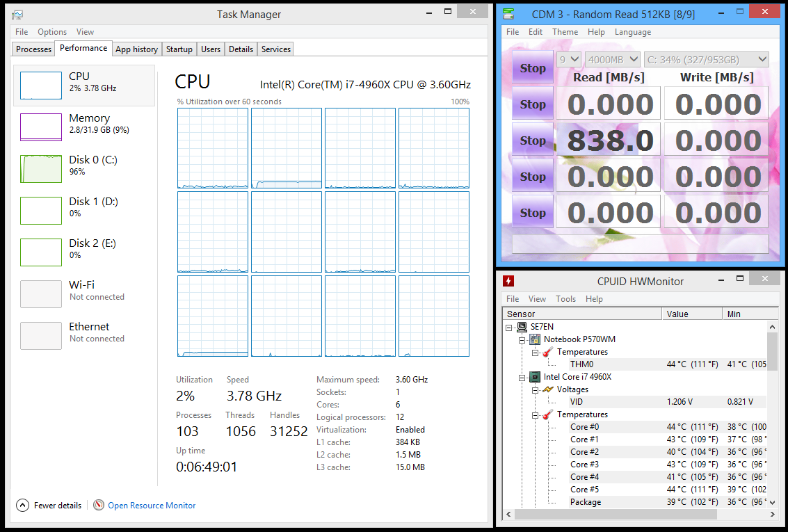This screenshot has width=788, height=532.
Task: Select Disk 2 (E:) in the performance list
Action: pos(84,252)
